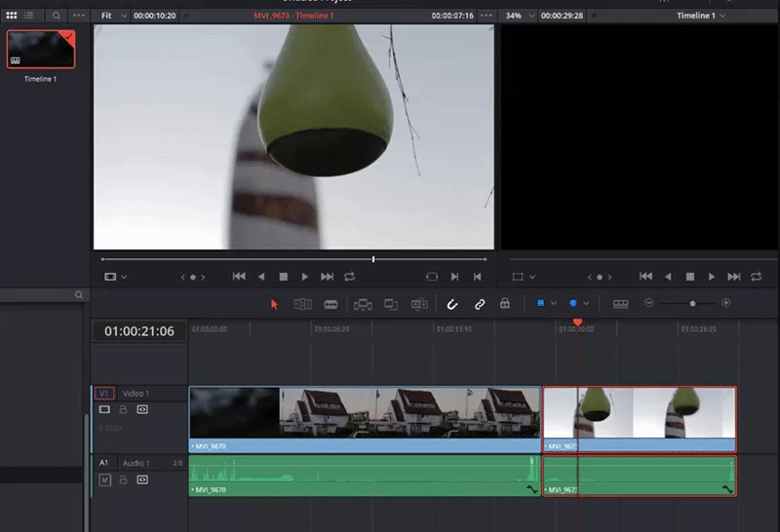Image resolution: width=780 pixels, height=532 pixels.
Task: Activate the Trim Edit Mode tool
Action: click(x=302, y=304)
